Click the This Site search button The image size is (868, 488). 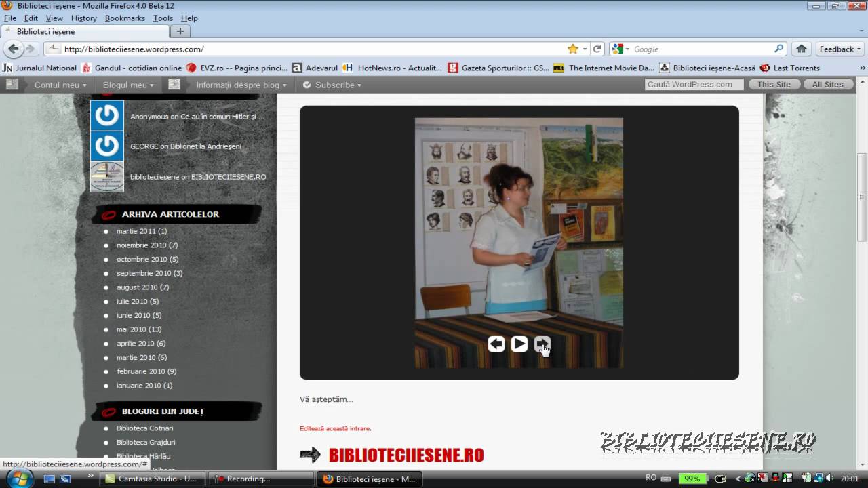click(774, 85)
